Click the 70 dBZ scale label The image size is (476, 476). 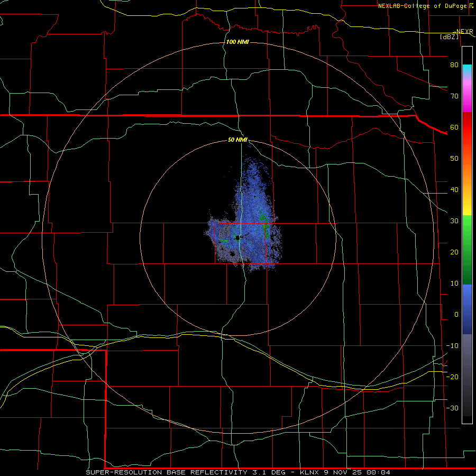[x=454, y=96]
